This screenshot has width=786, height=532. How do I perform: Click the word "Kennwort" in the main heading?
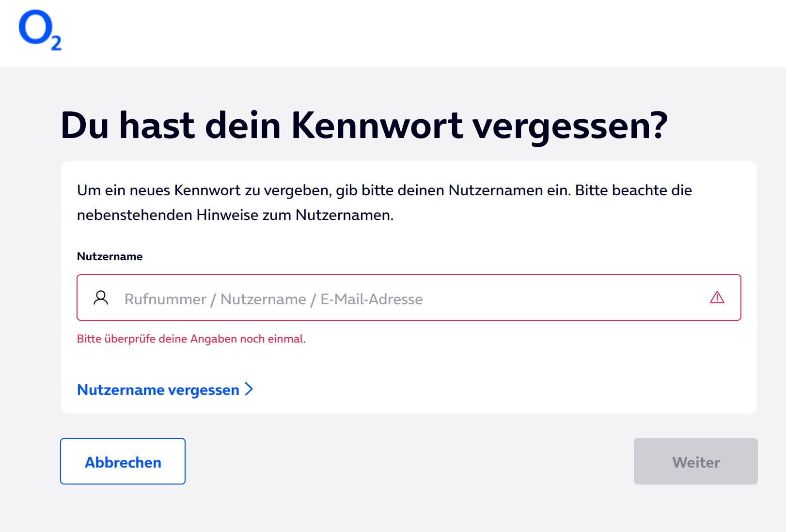coord(377,125)
